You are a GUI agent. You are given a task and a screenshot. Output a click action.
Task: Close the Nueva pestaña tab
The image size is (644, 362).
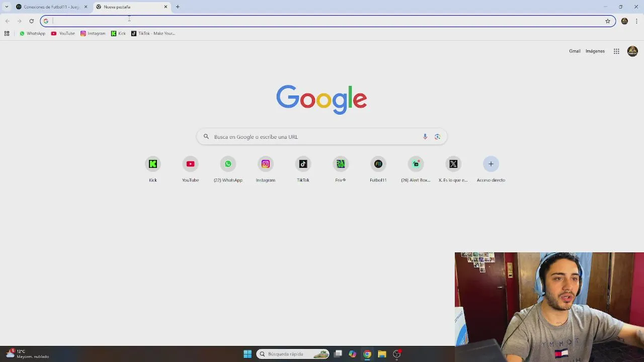(166, 7)
